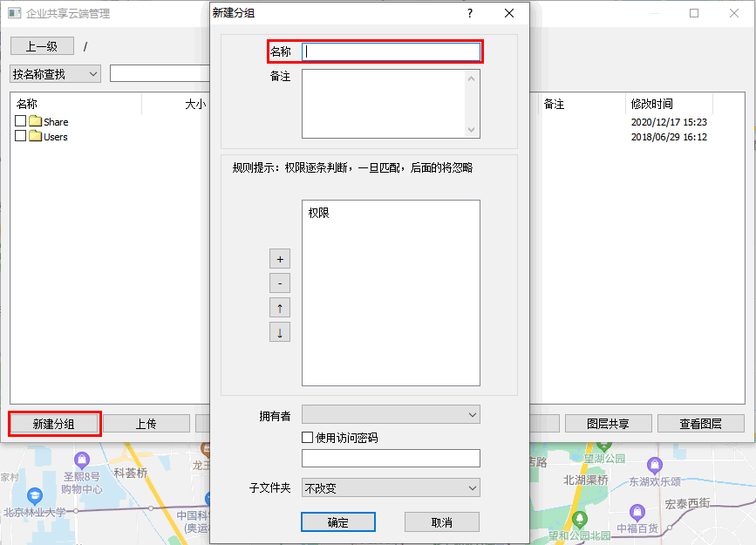
Task: Click the 备注 text area
Action: coord(384,104)
